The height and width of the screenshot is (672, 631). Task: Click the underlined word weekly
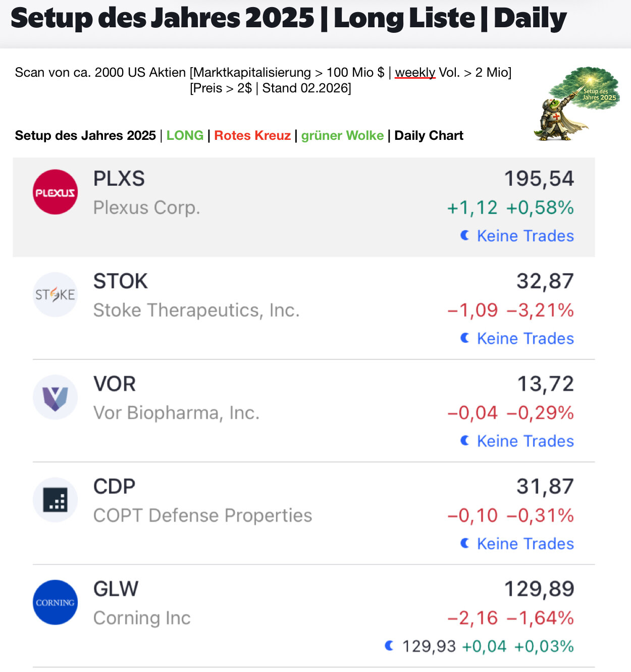pos(415,73)
